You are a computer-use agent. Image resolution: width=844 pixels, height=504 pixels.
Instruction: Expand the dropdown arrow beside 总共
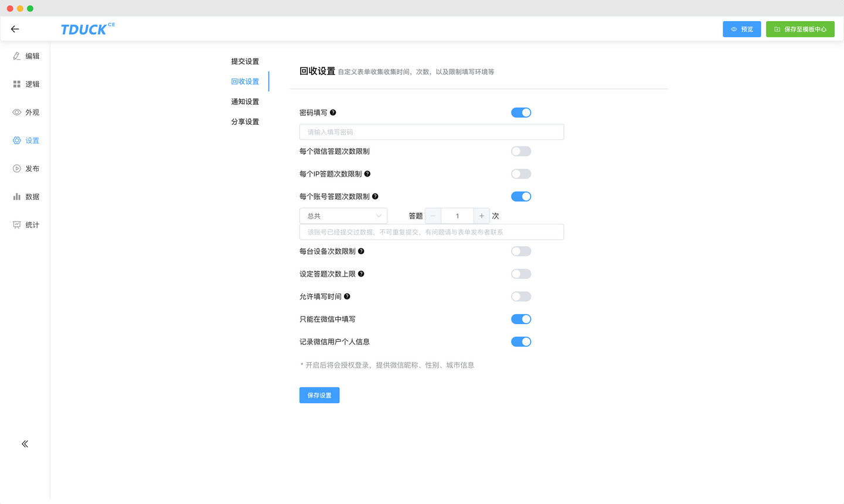point(380,216)
